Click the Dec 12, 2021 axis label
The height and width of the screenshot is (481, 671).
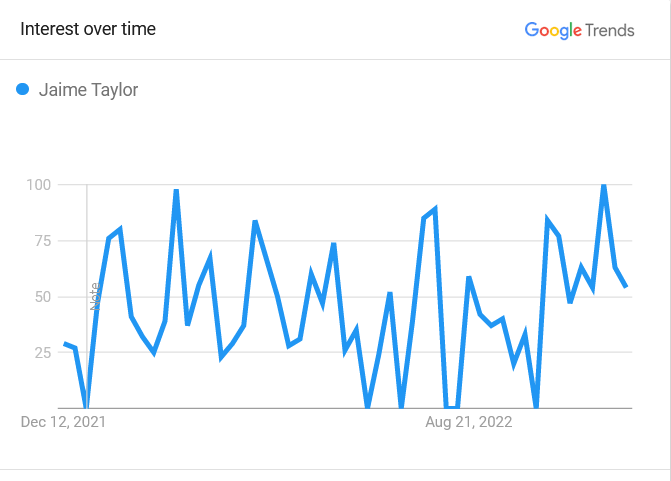(63, 422)
